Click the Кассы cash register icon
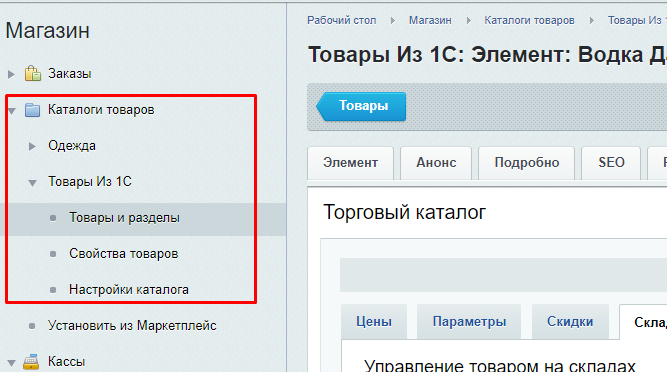The height and width of the screenshot is (372, 667). pyautogui.click(x=31, y=362)
